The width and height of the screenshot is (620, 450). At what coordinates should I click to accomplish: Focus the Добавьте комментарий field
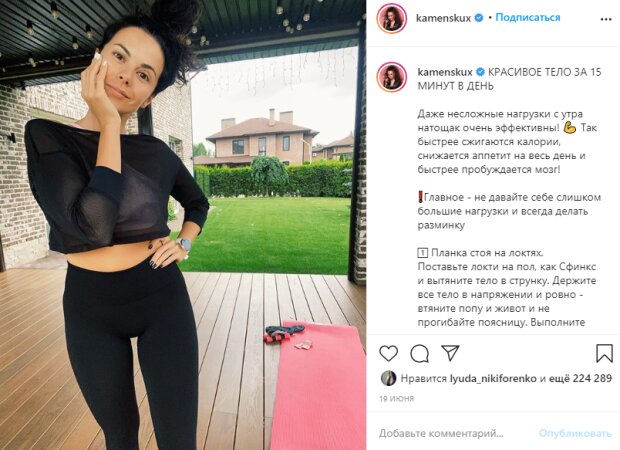coord(441,433)
